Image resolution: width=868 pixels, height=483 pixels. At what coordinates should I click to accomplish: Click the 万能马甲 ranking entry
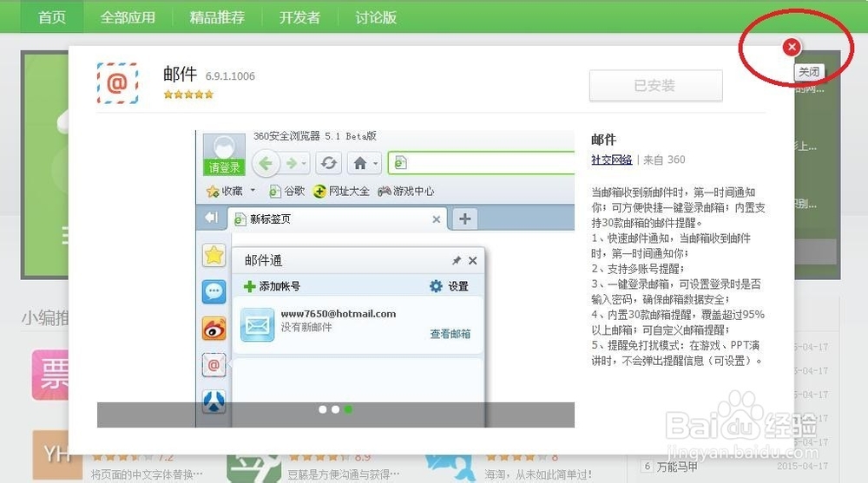click(677, 467)
